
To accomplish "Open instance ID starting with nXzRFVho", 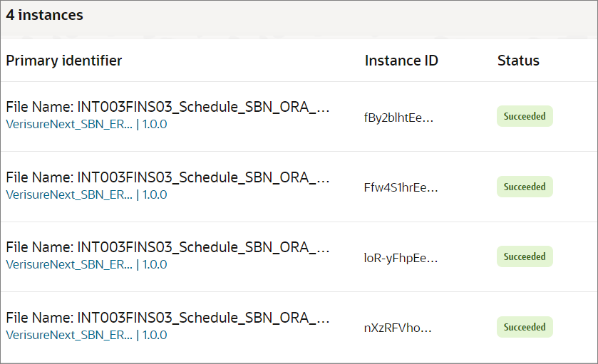I will tap(398, 328).
